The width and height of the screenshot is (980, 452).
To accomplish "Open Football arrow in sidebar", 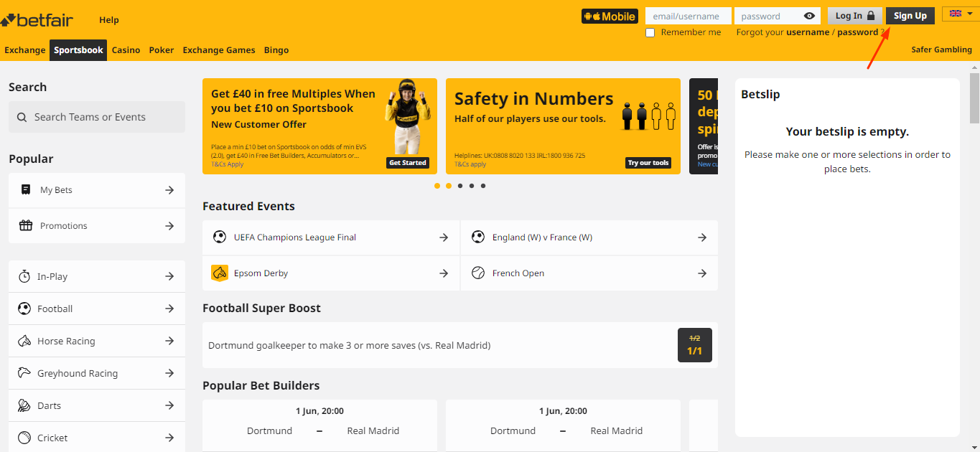I will pos(169,309).
